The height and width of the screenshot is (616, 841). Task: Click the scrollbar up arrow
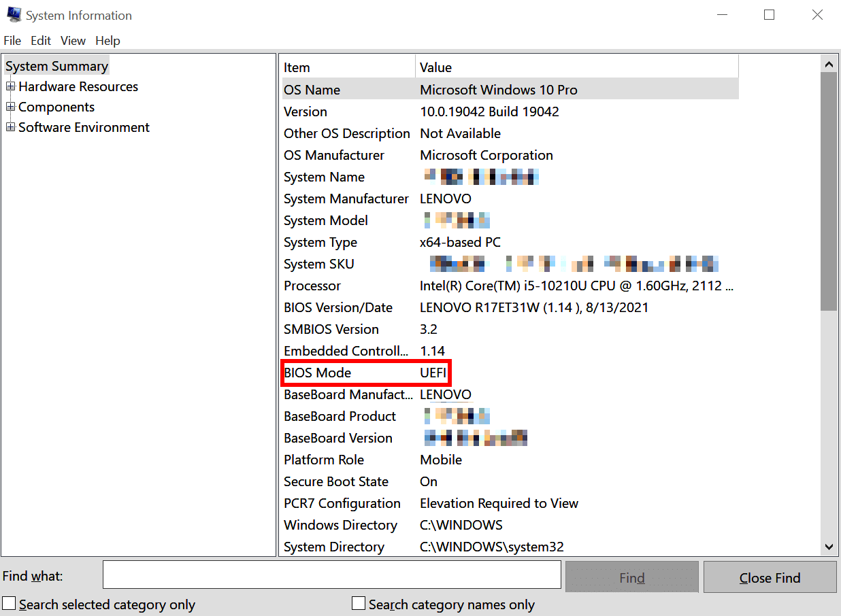coord(829,63)
